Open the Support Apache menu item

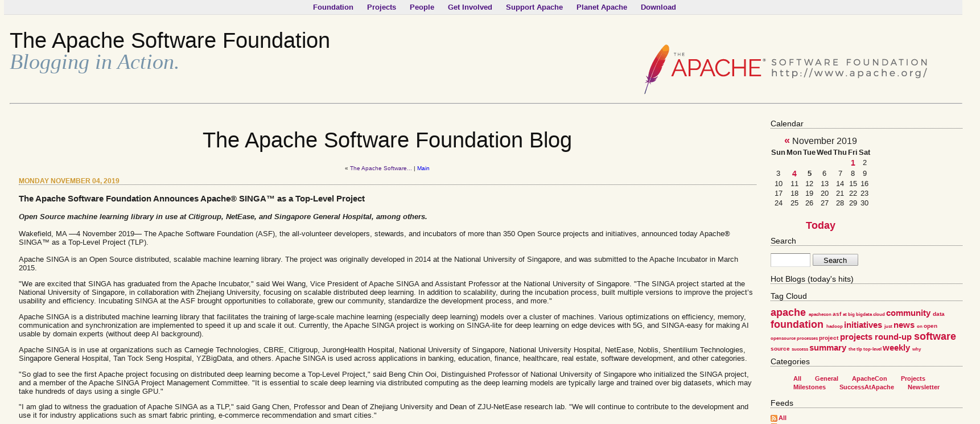[534, 7]
